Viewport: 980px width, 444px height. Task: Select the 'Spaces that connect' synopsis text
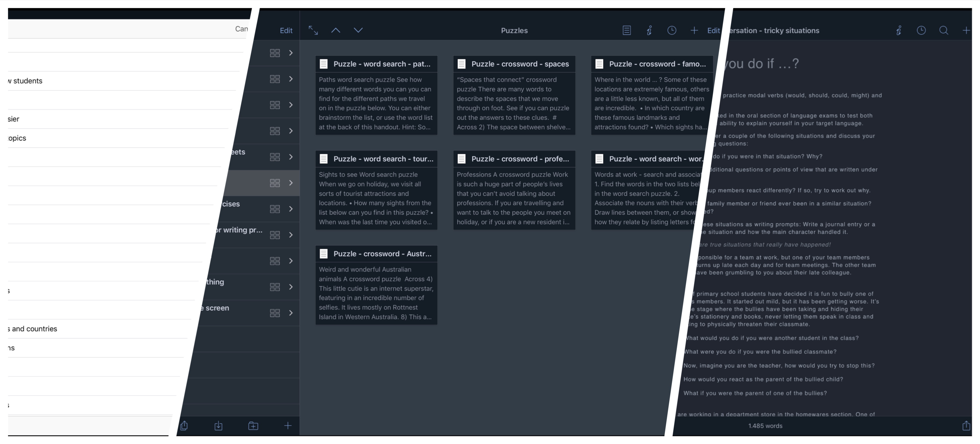tap(514, 103)
